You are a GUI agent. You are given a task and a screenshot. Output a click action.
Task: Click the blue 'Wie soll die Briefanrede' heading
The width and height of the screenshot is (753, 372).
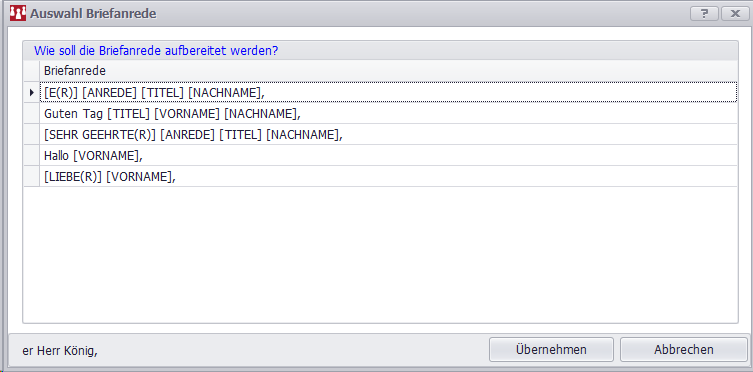click(156, 50)
